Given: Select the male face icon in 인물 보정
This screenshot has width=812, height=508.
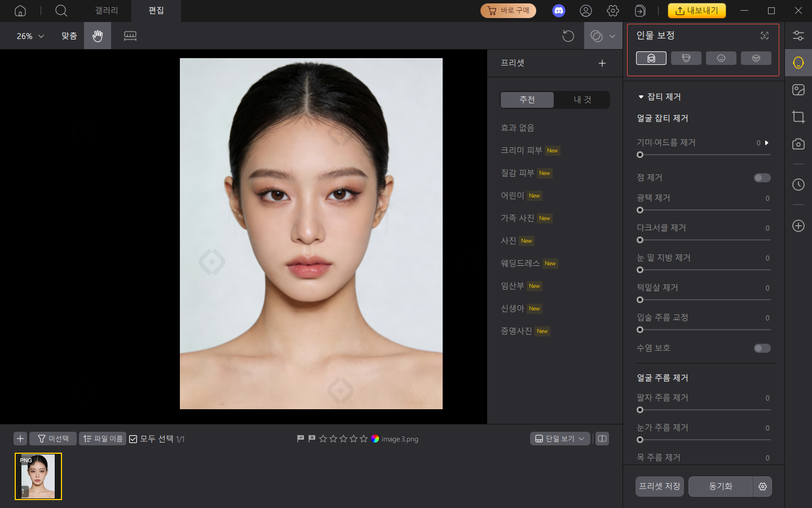Looking at the screenshot, I should coord(686,58).
